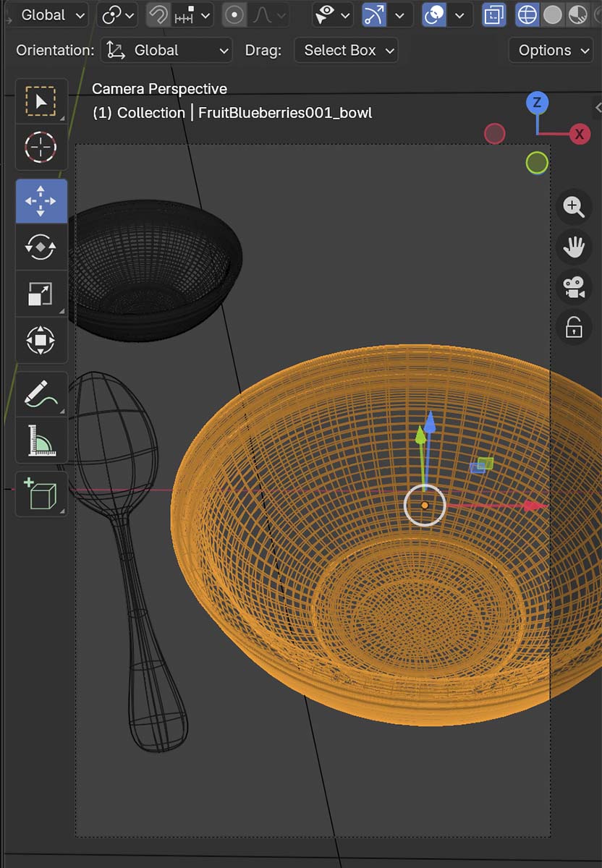The image size is (602, 868).
Task: Click the small plane-constraint squares on gizmo
Action: coord(482,465)
